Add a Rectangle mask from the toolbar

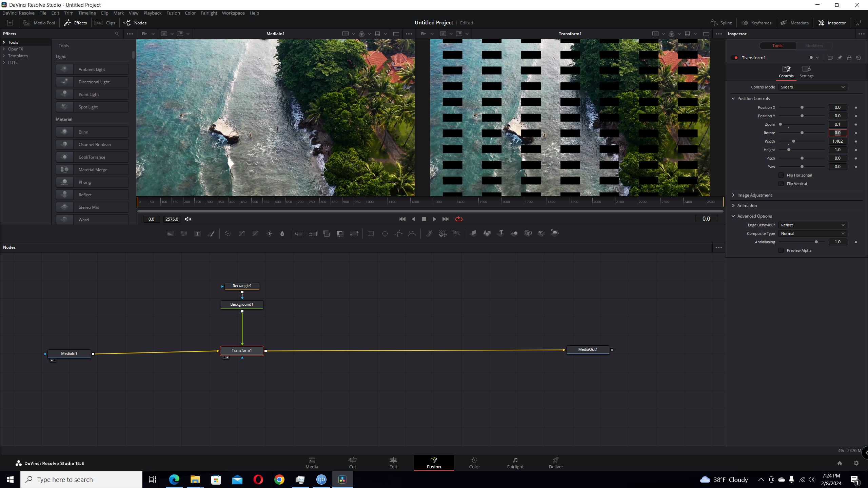pyautogui.click(x=371, y=233)
